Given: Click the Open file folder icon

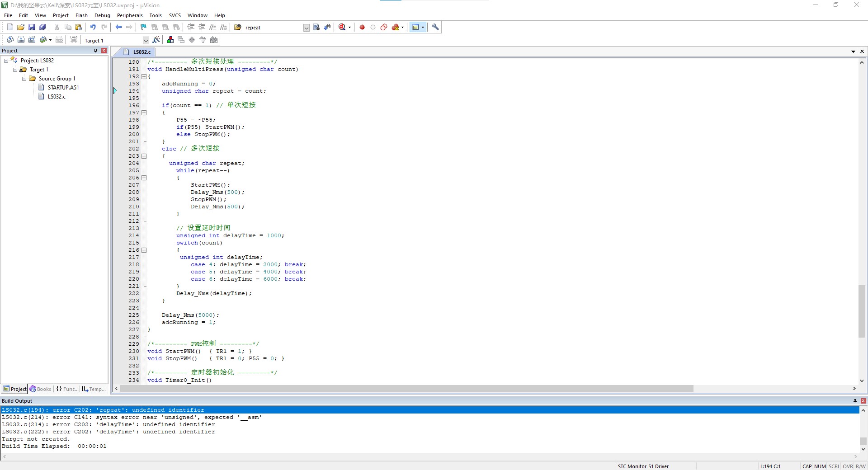Looking at the screenshot, I should pyautogui.click(x=21, y=27).
